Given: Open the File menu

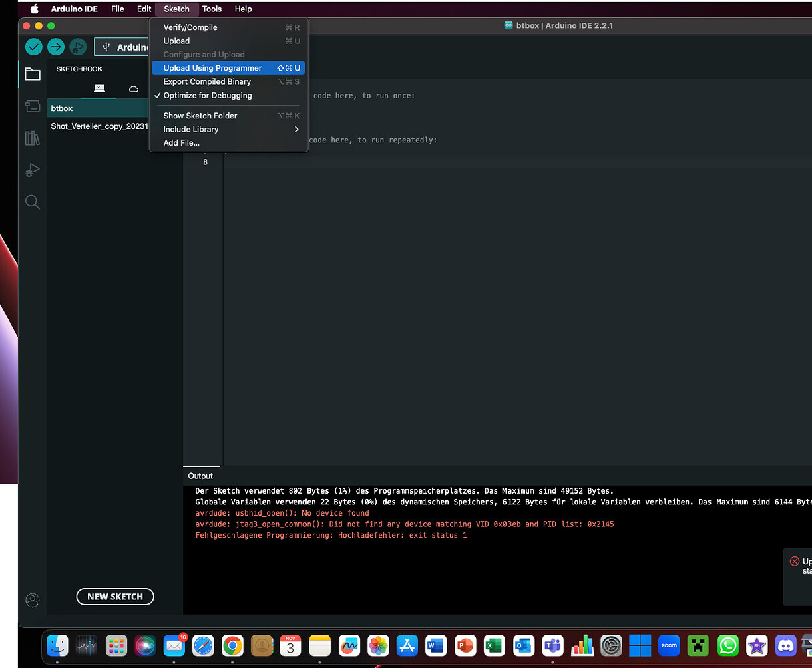Looking at the screenshot, I should (x=118, y=9).
